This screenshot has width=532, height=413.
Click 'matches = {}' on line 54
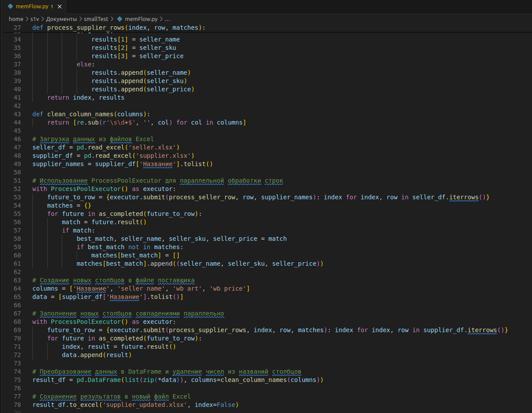[x=69, y=205]
